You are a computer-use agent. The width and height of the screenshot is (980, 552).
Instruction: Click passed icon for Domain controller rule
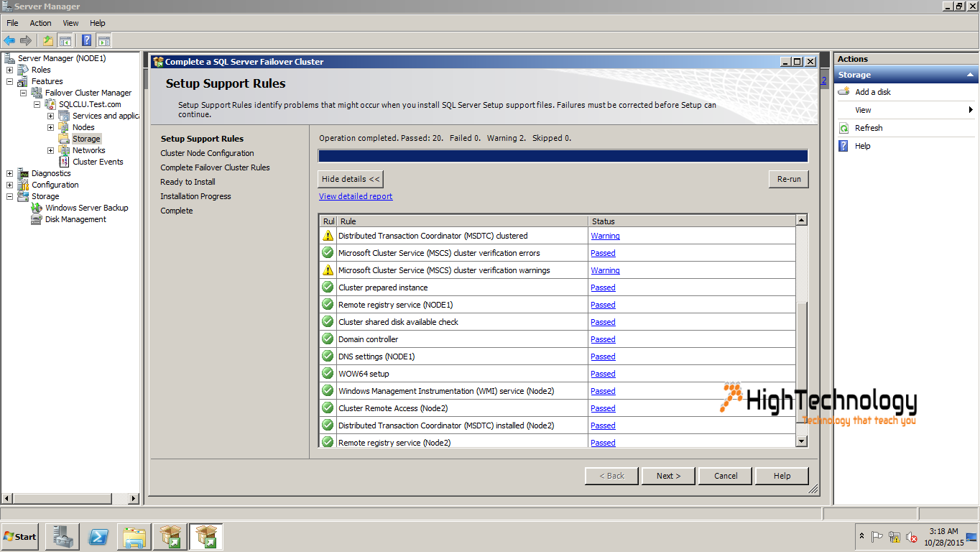[328, 339]
